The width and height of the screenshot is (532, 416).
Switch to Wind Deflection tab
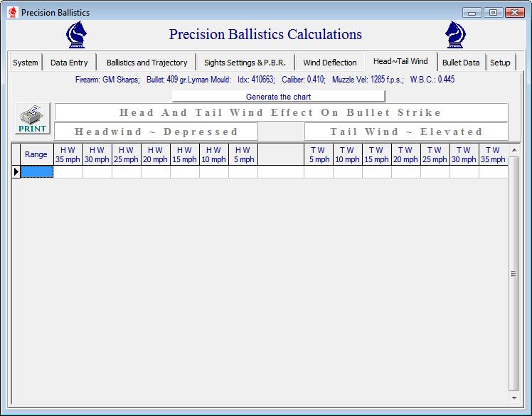point(329,63)
